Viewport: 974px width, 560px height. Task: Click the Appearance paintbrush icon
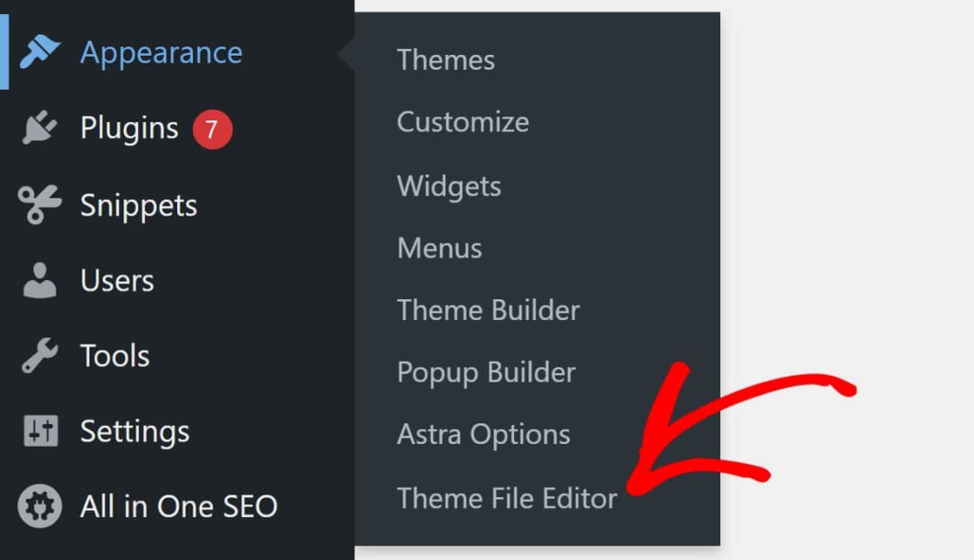pyautogui.click(x=40, y=53)
